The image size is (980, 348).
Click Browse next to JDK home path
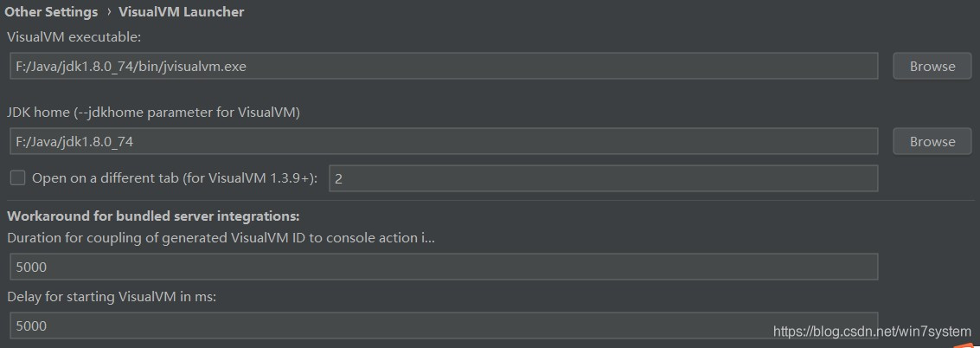(932, 141)
